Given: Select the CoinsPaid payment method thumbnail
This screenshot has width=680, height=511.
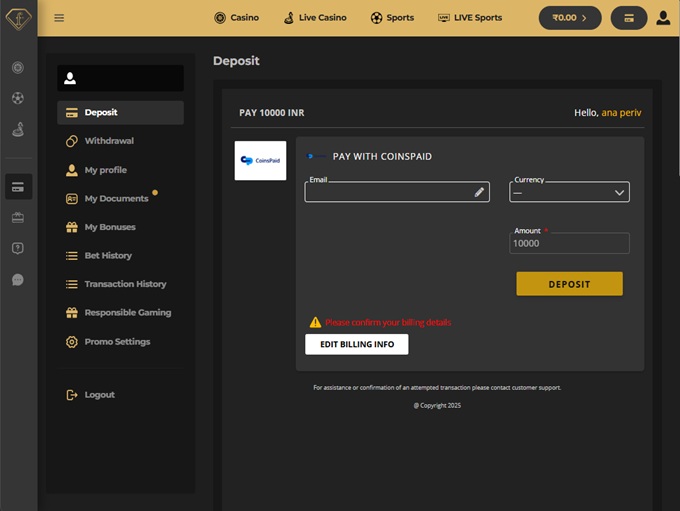Looking at the screenshot, I should coord(260,160).
